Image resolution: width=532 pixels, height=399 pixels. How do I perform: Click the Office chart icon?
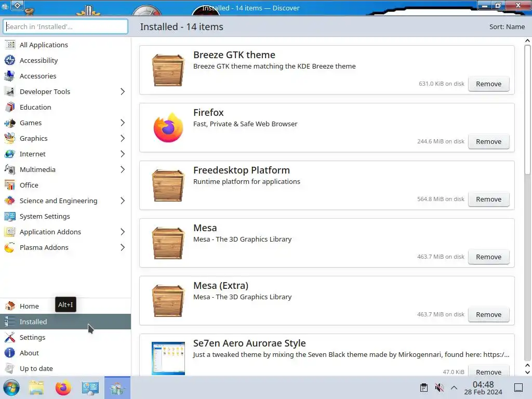tap(10, 185)
